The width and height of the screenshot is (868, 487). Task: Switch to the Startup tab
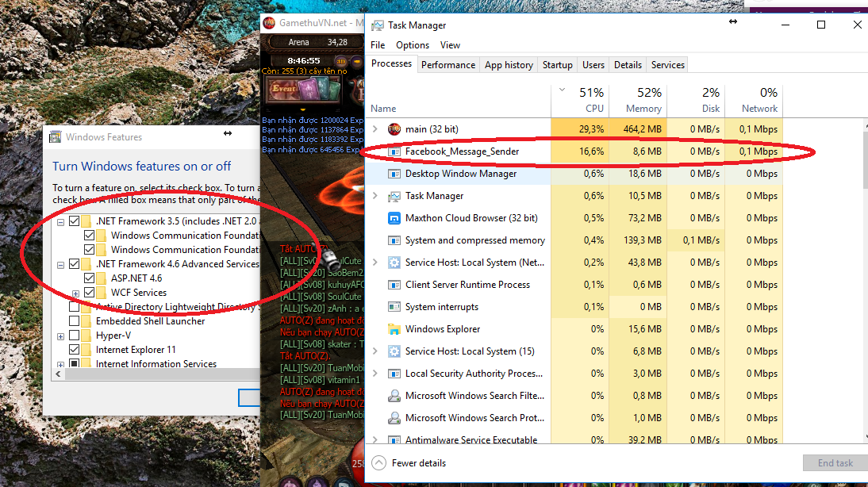coord(558,65)
